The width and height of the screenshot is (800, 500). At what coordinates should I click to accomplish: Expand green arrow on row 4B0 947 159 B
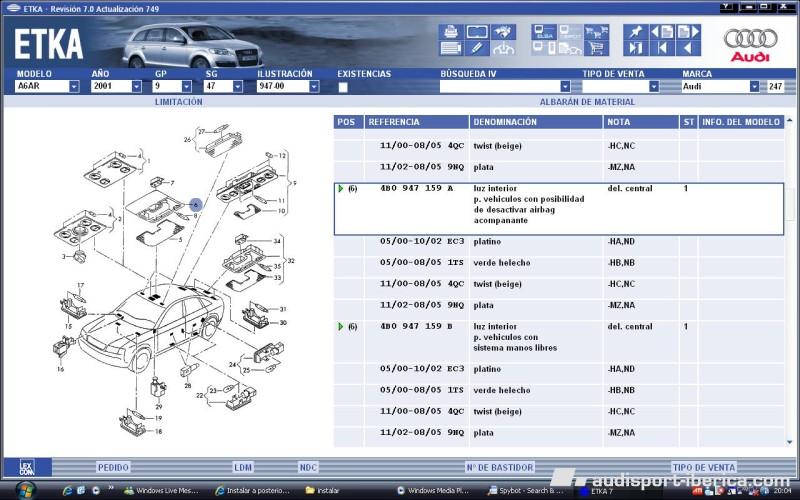(341, 327)
